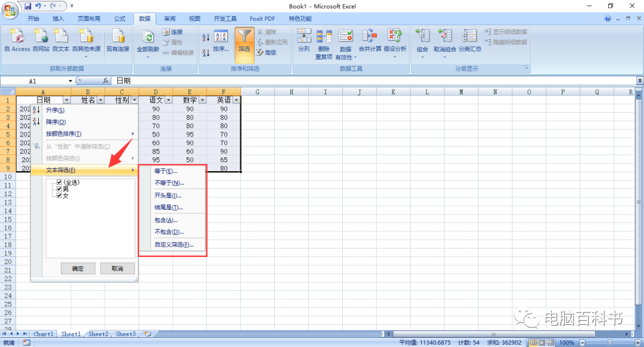644x347 pixels.
Task: Click zoom in plus button
Action: click(x=637, y=342)
